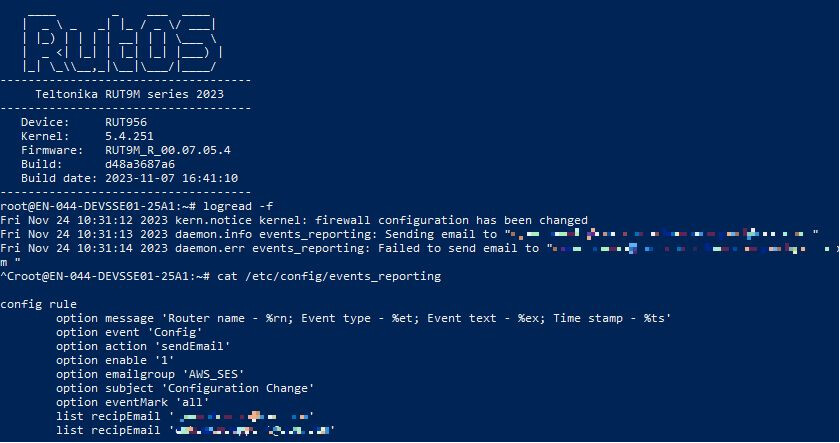Click the 'Sending email to' log entry
Image resolution: width=840 pixels, height=443 pixels.
pyautogui.click(x=409, y=234)
